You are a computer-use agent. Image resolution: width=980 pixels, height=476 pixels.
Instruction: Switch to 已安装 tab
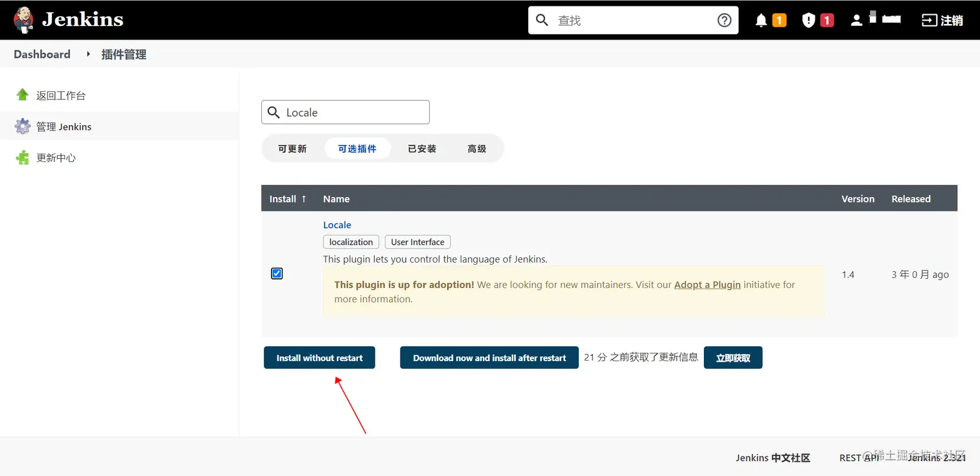click(x=422, y=149)
